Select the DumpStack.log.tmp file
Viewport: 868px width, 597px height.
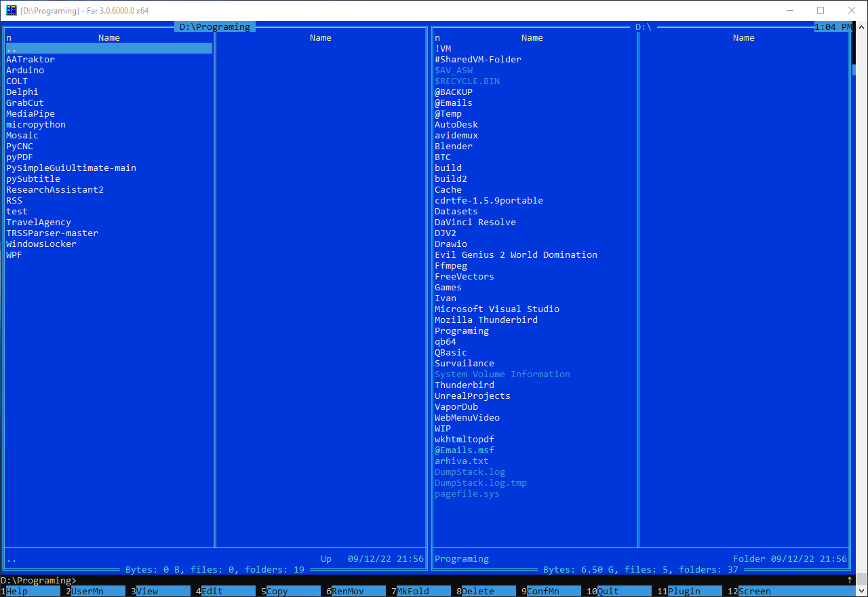tap(481, 482)
